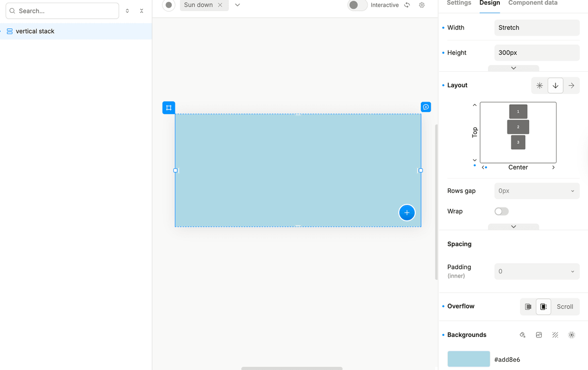Switch to the Settings tab

coord(459,3)
